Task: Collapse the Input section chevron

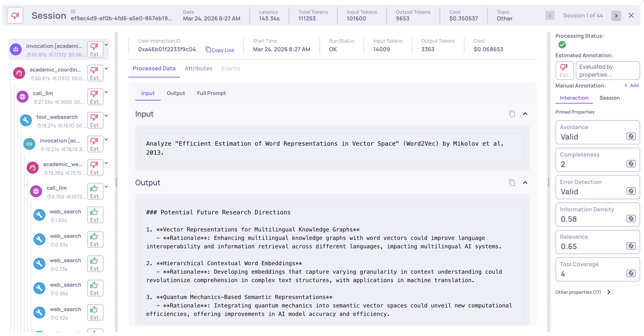Action: click(x=525, y=114)
